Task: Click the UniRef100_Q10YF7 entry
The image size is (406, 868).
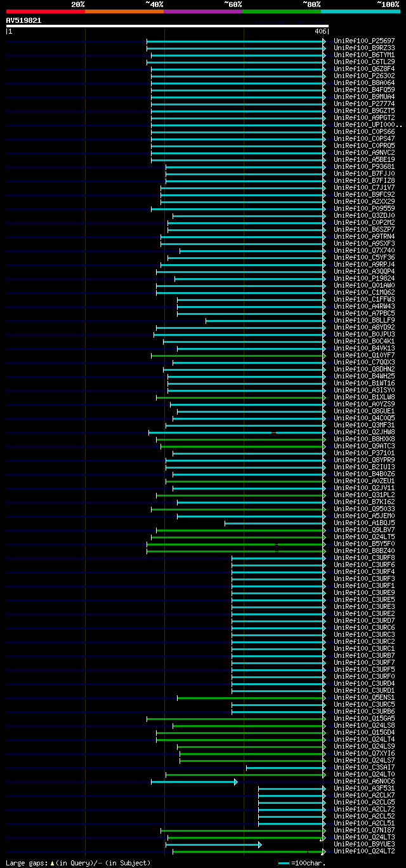Action: pyautogui.click(x=364, y=356)
